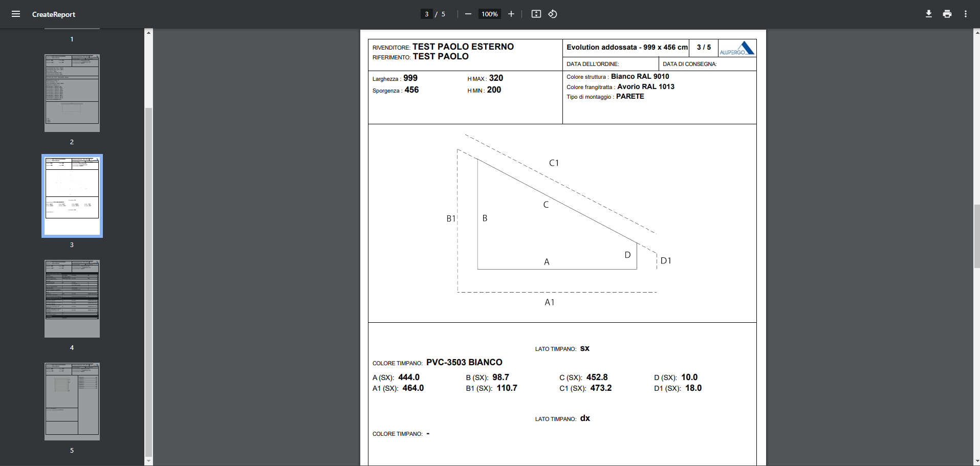The width and height of the screenshot is (980, 466).
Task: Click the LATO TIMPANO sx label
Action: 562,348
